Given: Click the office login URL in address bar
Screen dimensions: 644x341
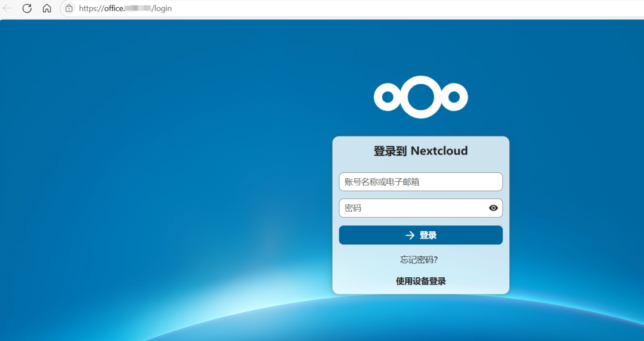Looking at the screenshot, I should click(125, 8).
